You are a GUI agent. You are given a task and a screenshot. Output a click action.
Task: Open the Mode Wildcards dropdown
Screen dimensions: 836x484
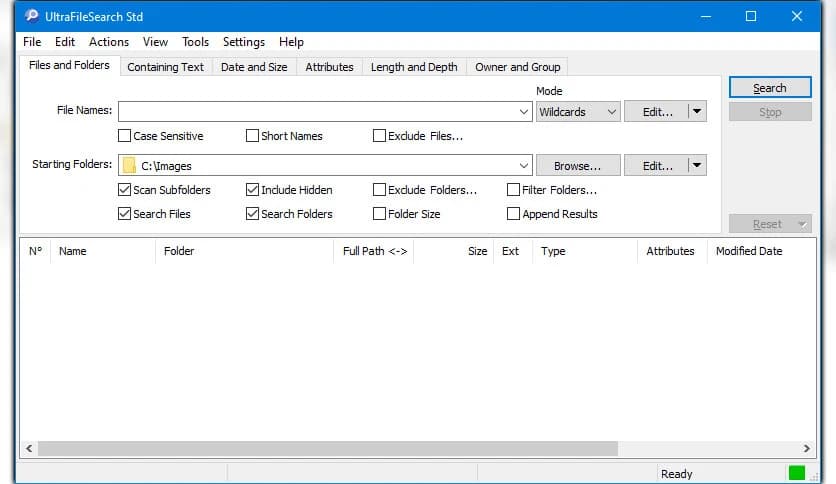[x=578, y=112]
